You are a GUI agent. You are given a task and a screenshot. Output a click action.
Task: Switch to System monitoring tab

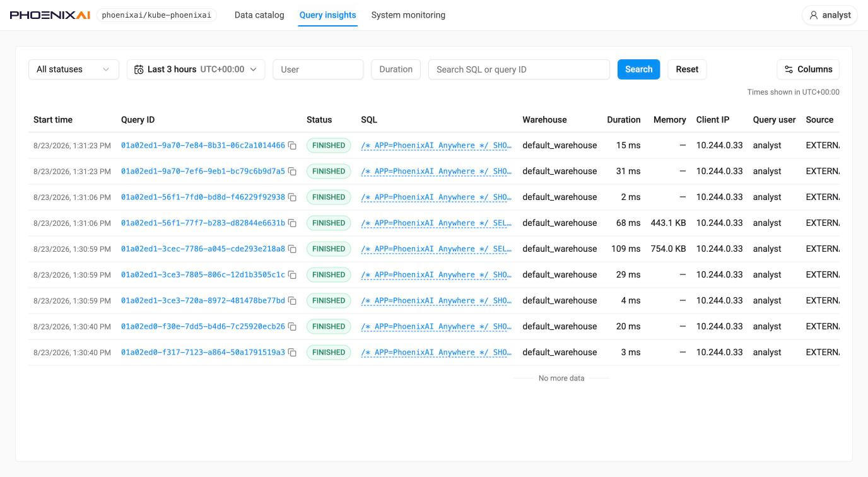[408, 15]
